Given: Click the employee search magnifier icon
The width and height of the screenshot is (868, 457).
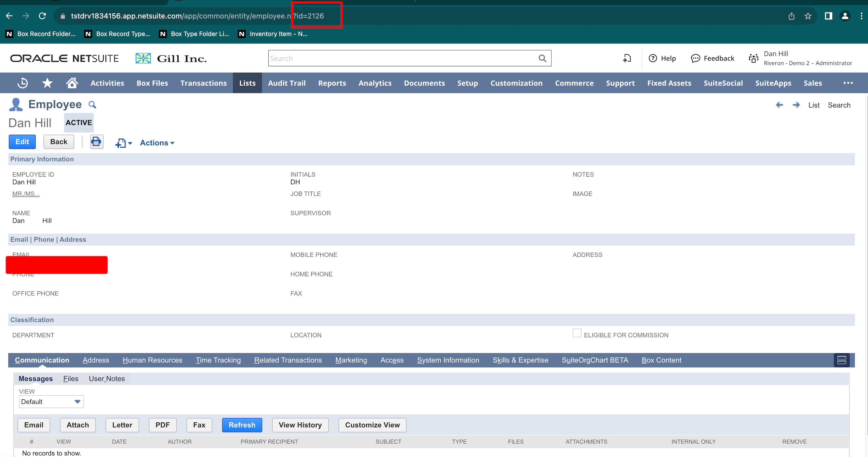Looking at the screenshot, I should pos(92,105).
